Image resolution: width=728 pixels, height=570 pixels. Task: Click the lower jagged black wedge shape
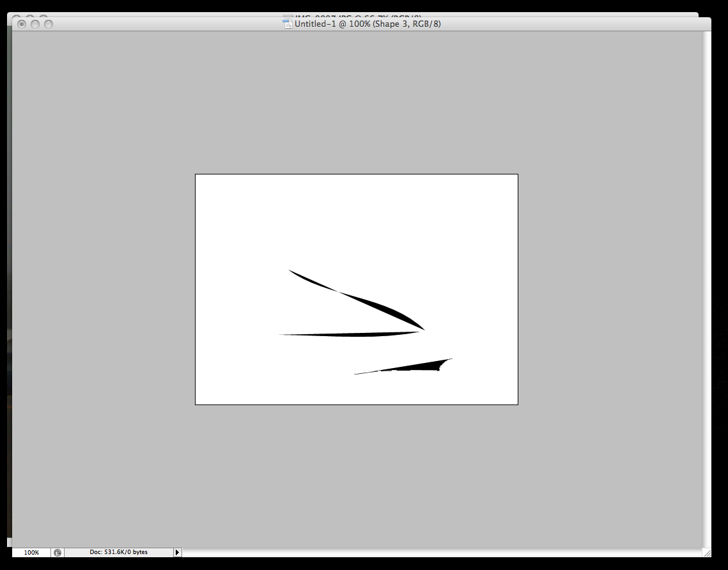422,366
